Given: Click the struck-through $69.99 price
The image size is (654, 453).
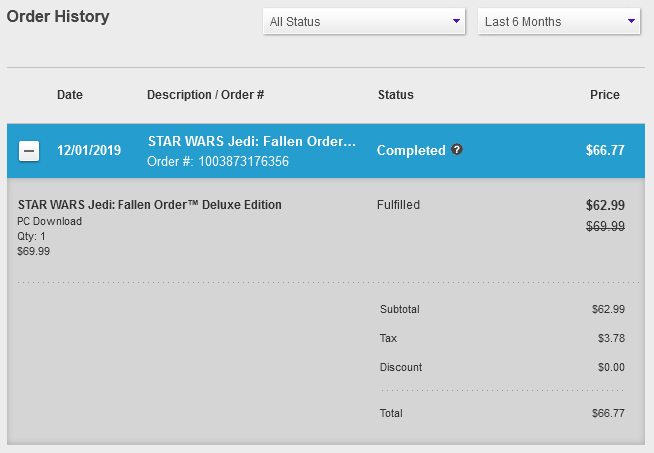Looking at the screenshot, I should pos(605,226).
